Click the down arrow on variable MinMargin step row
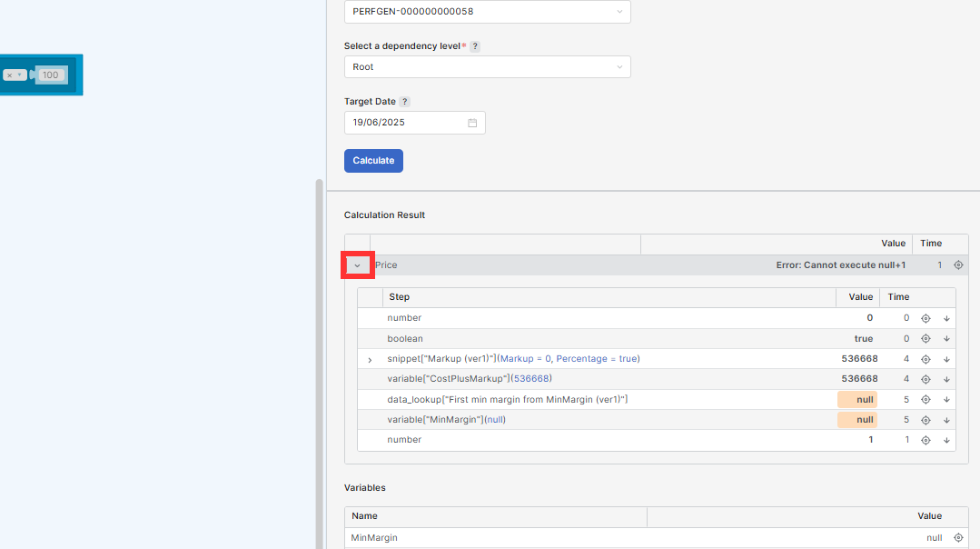Viewport: 980px width, 549px height. pyautogui.click(x=946, y=420)
